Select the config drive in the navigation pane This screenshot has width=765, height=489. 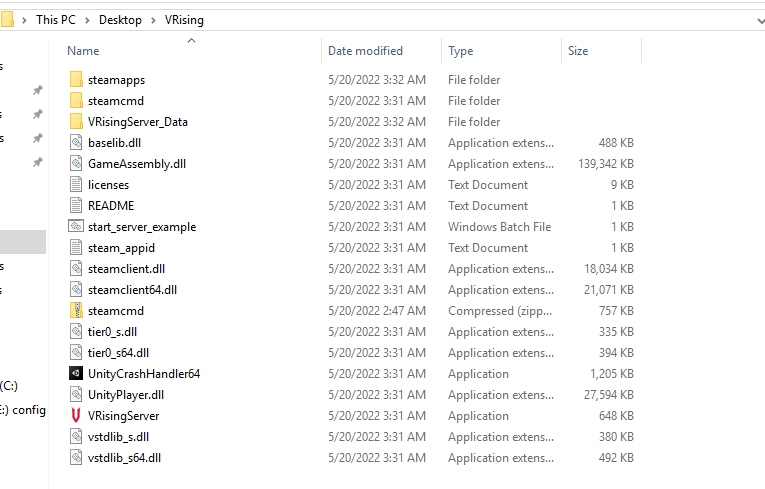pos(23,409)
